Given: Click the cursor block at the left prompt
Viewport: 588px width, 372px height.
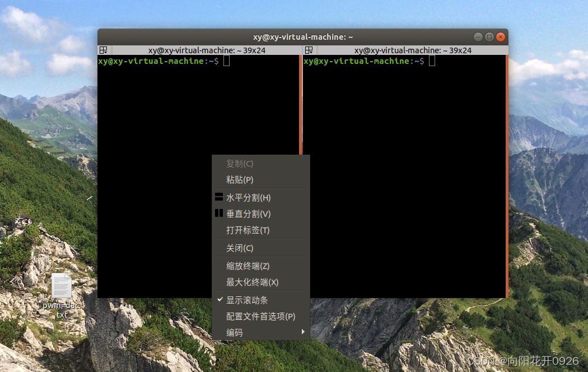Looking at the screenshot, I should pyautogui.click(x=226, y=61).
